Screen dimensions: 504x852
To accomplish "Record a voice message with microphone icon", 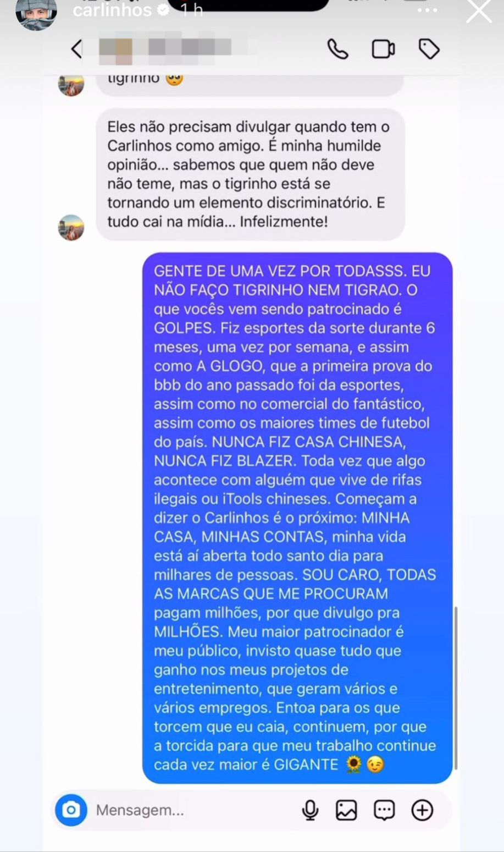I will pyautogui.click(x=311, y=810).
